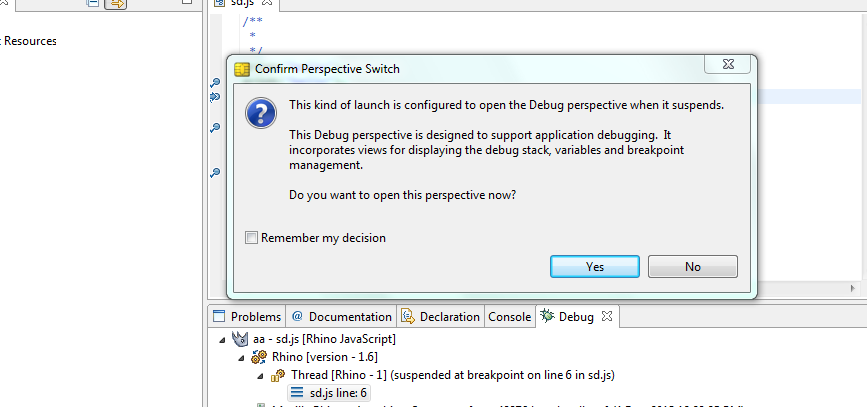Switch to the Declaration tab

tap(440, 317)
